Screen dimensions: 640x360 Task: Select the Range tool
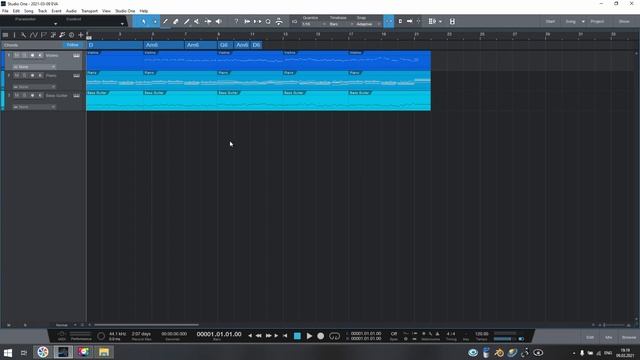155,21
